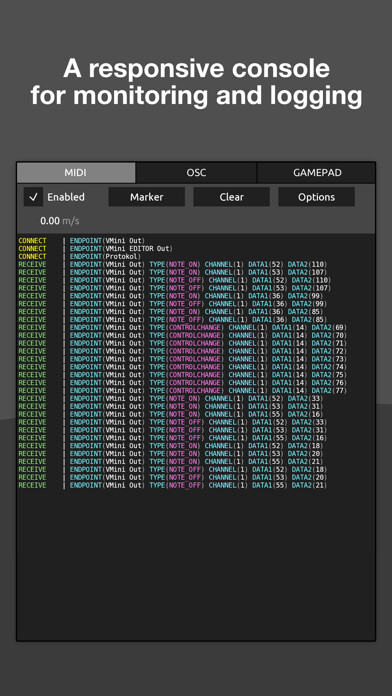
Task: Select NOTE_ON line with DATA2(31)
Action: (x=171, y=406)
